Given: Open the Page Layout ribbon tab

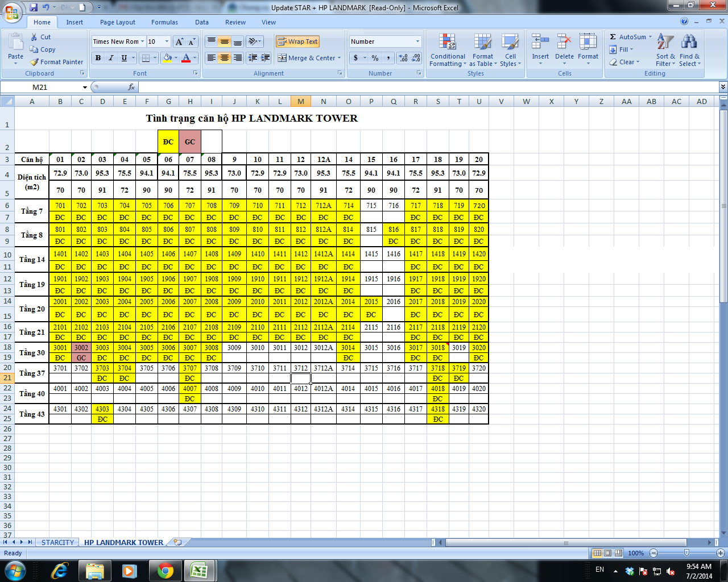Looking at the screenshot, I should click(x=118, y=22).
